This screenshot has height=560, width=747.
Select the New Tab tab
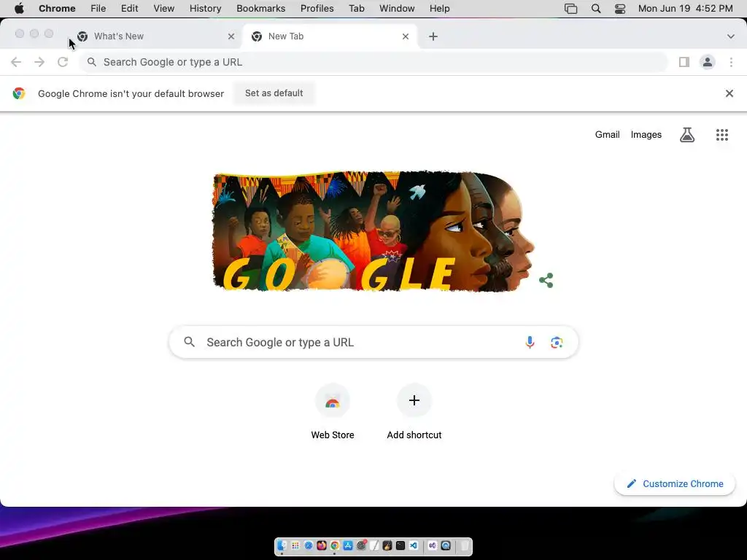point(330,36)
